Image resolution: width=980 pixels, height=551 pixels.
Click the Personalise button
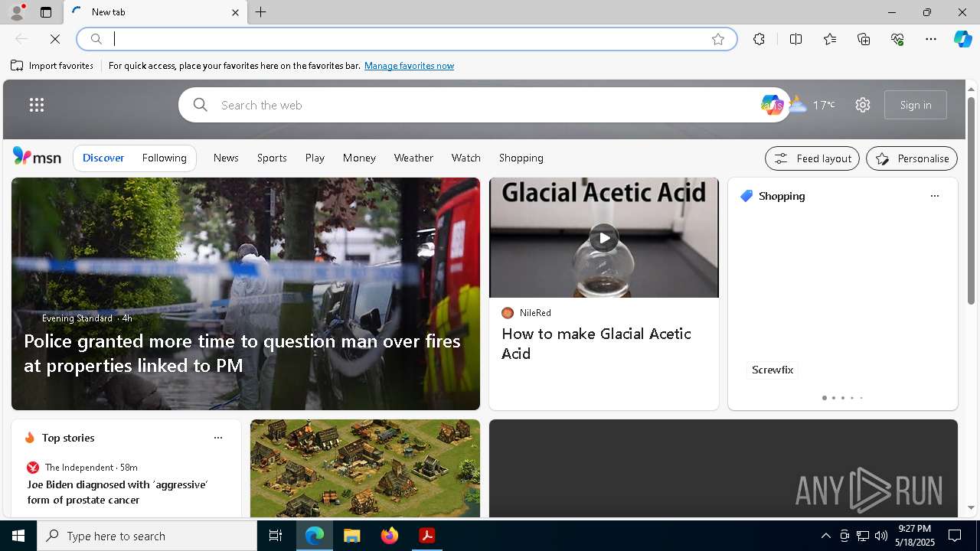(x=912, y=158)
